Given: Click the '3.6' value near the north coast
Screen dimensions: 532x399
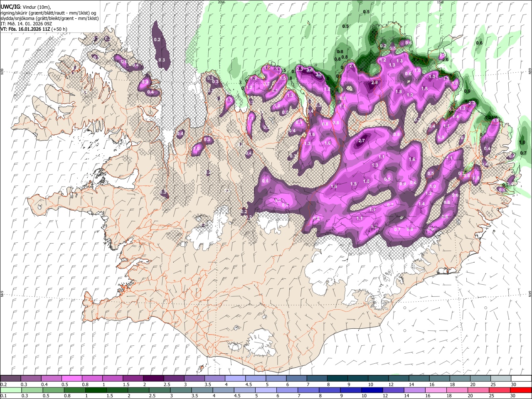Looking at the screenshot, I should (309, 70).
